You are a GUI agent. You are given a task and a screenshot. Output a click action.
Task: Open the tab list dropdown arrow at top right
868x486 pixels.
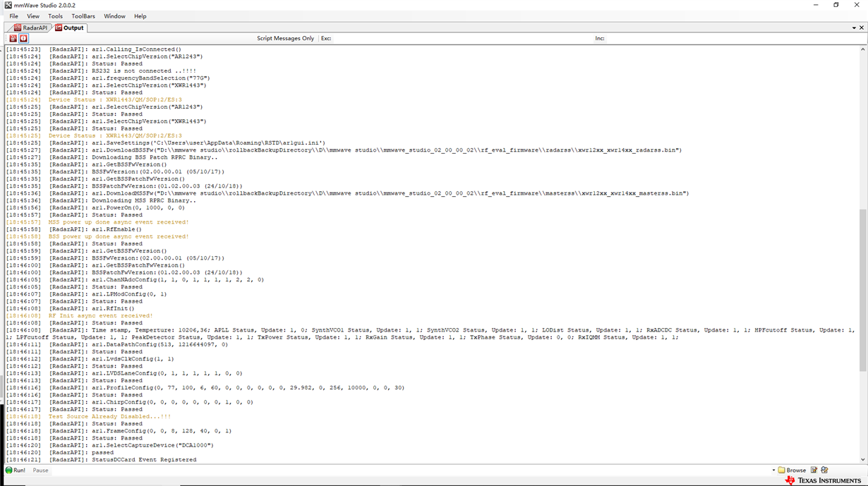853,28
